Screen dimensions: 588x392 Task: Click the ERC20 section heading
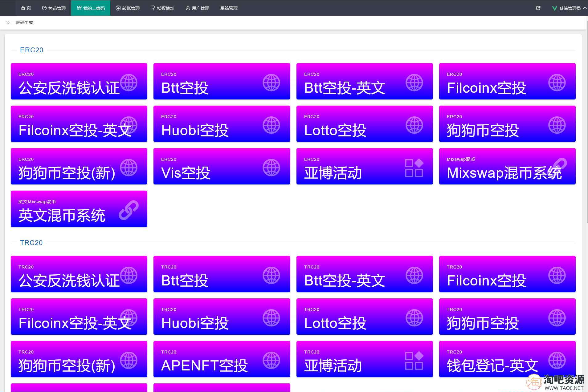(x=31, y=50)
